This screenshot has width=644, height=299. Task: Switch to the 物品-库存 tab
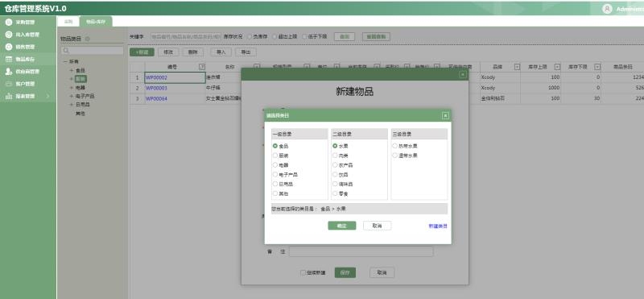coord(96,22)
